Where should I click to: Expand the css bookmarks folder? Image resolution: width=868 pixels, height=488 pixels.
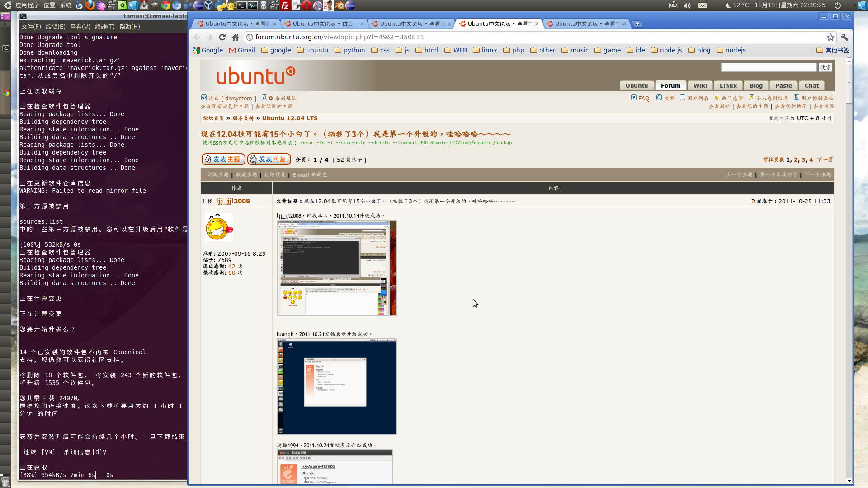[x=380, y=50]
